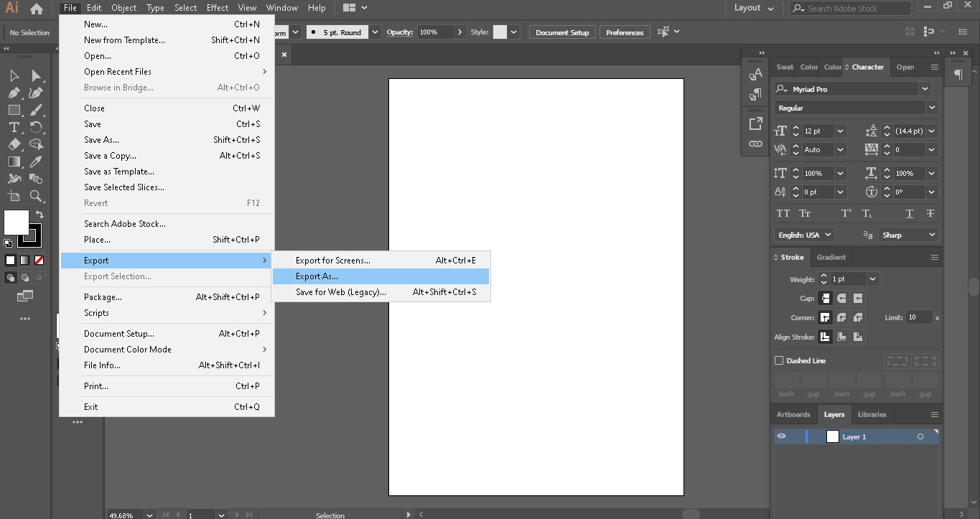This screenshot has height=519, width=980.
Task: Select the Type tool in toolbar
Action: point(14,127)
